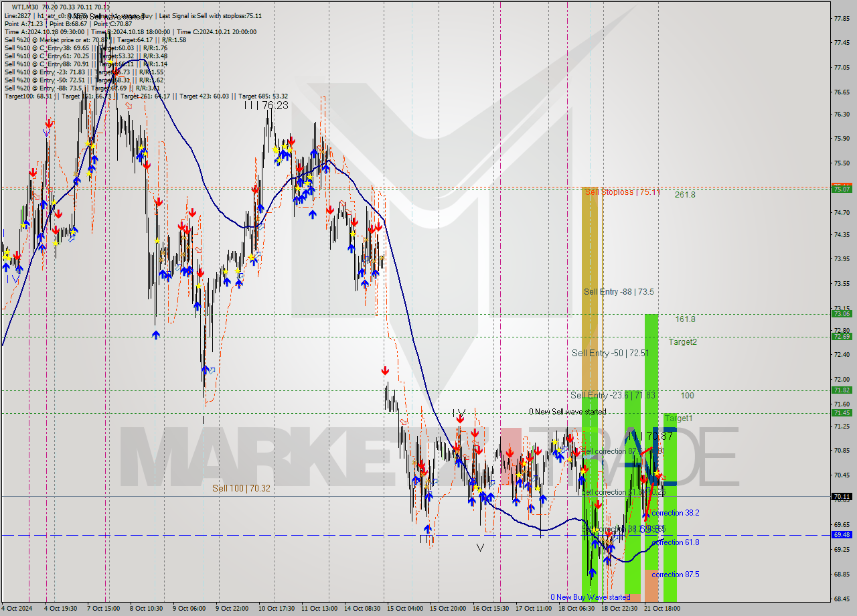Click the 261.8 Fibonacci level label
Viewport: 857px width, 616px height.
[x=685, y=195]
